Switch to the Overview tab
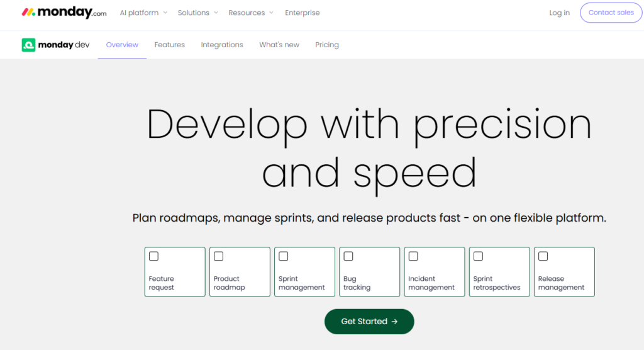This screenshot has height=350, width=644. (122, 45)
